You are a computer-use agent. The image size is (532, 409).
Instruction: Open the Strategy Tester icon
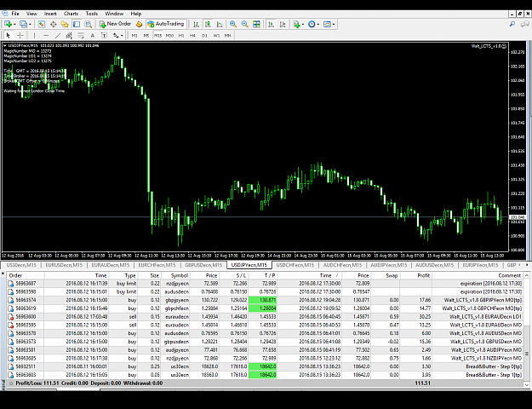tap(89, 24)
